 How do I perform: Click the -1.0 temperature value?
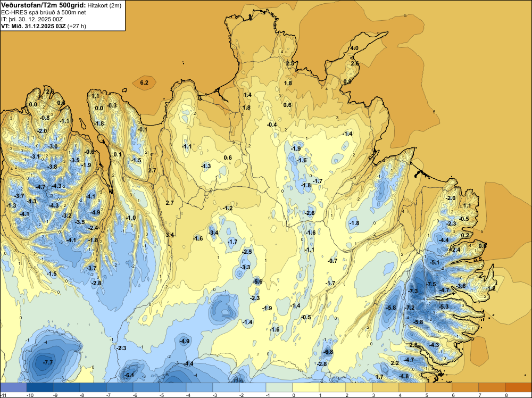(131, 218)
